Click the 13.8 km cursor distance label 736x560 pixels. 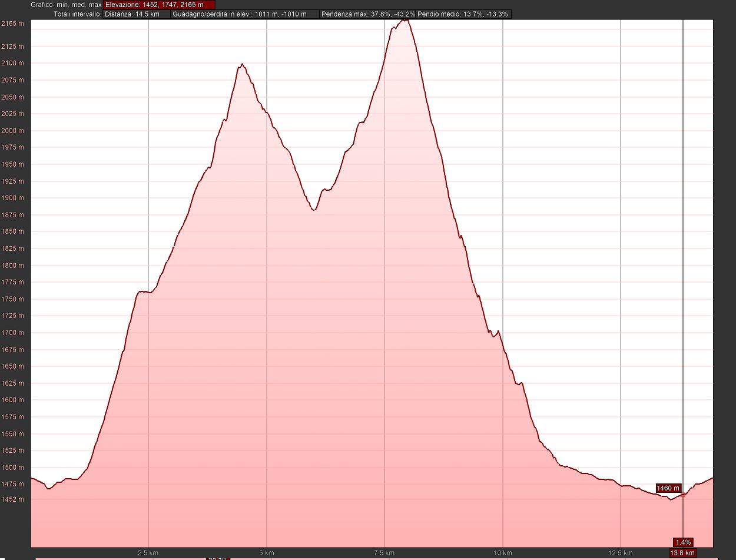point(682,553)
